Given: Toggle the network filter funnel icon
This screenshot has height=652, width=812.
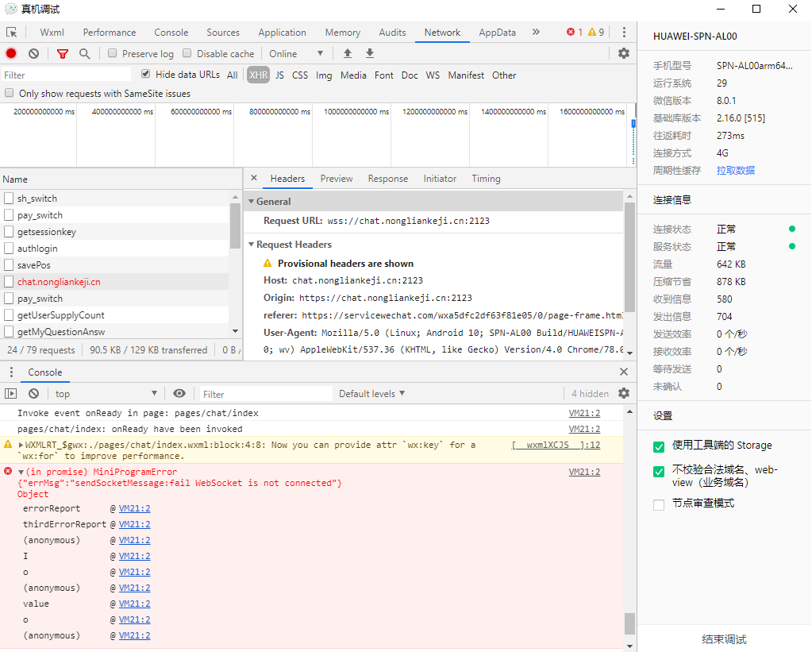Looking at the screenshot, I should [x=63, y=53].
